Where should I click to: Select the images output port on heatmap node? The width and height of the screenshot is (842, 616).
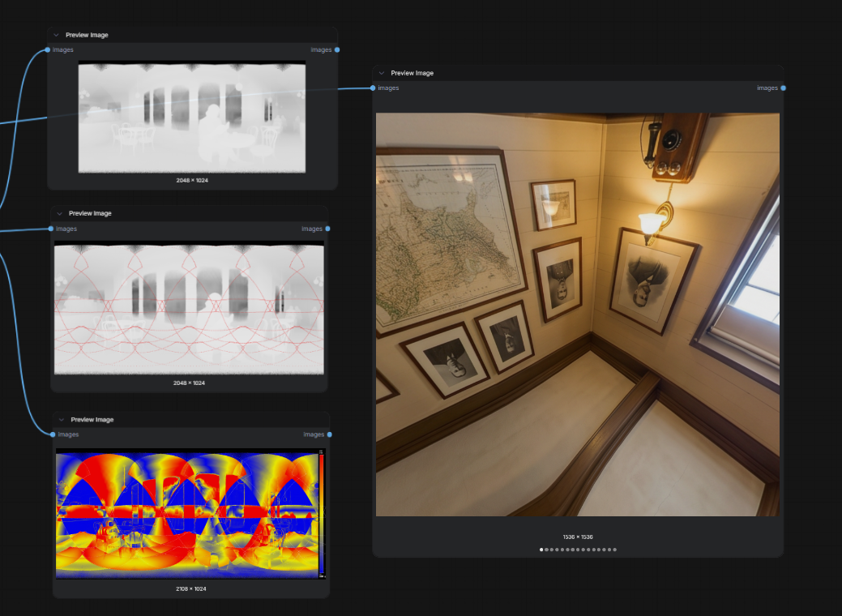pos(330,434)
